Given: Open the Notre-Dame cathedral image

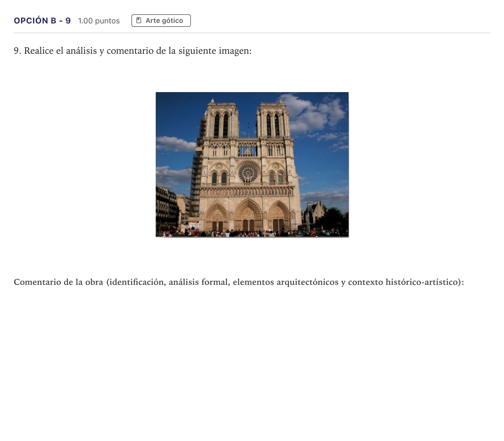Looking at the screenshot, I should [x=252, y=164].
